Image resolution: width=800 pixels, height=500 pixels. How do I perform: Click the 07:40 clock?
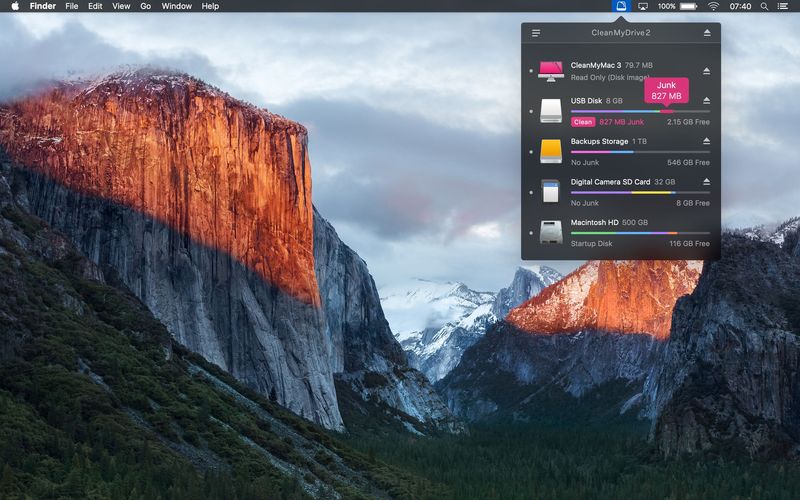coord(740,6)
